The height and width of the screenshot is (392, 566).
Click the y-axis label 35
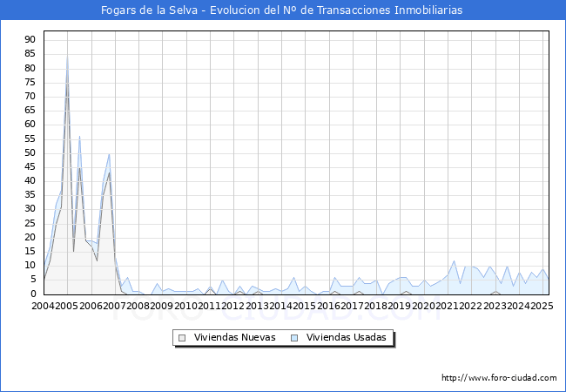pos(30,195)
